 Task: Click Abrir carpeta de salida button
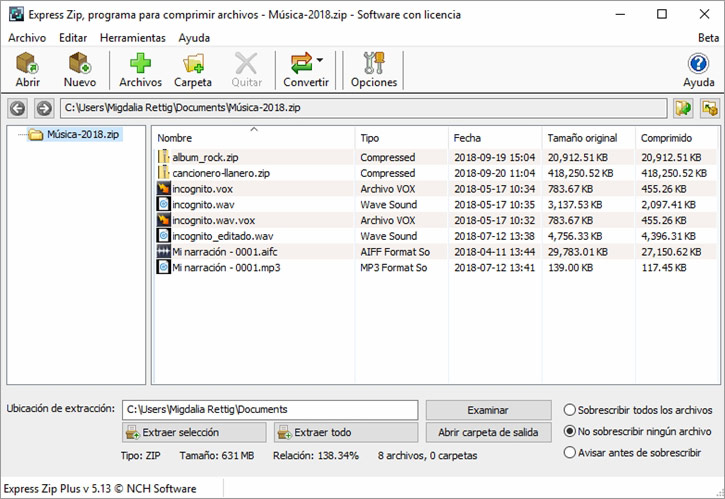click(x=488, y=432)
